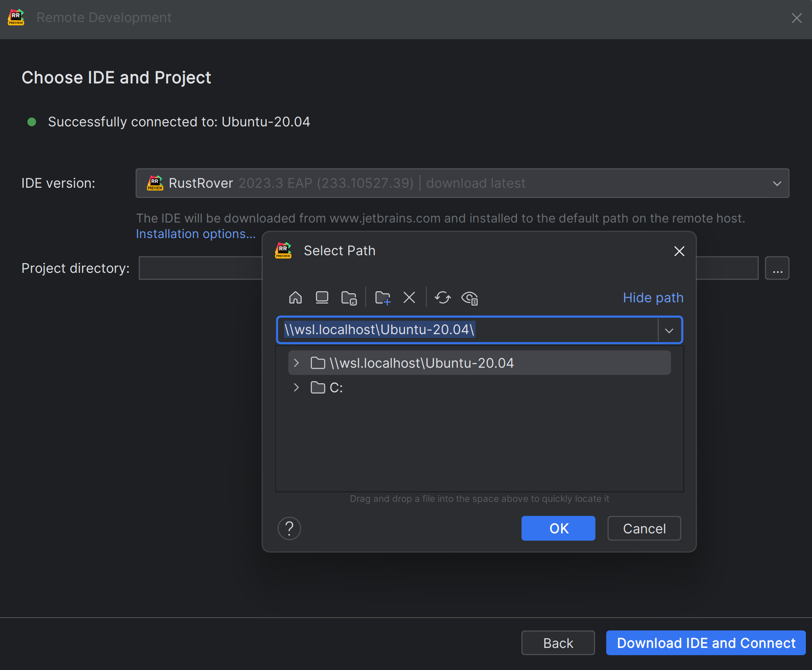The height and width of the screenshot is (670, 812).
Task: Select the wsl.localhost Ubuntu-20.04 folder item
Action: (x=421, y=363)
